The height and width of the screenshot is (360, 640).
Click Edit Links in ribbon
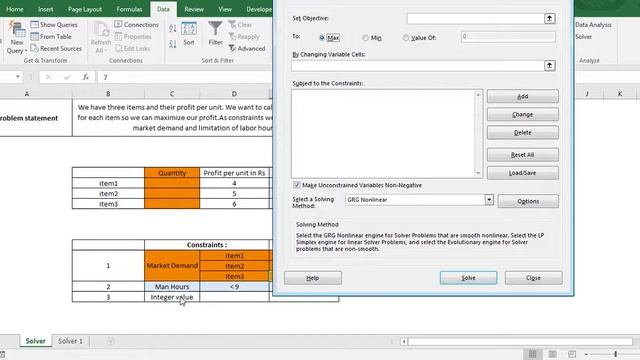click(132, 48)
